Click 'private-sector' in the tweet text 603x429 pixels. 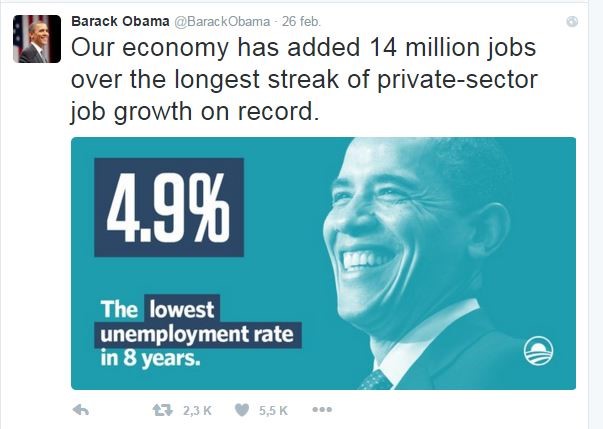tap(457, 79)
